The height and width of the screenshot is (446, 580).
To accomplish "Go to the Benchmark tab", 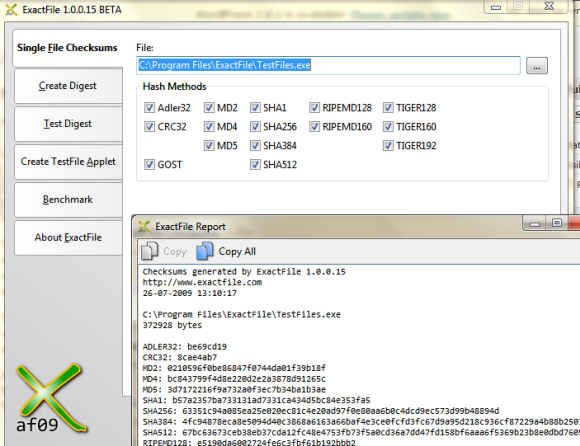I will tap(68, 200).
